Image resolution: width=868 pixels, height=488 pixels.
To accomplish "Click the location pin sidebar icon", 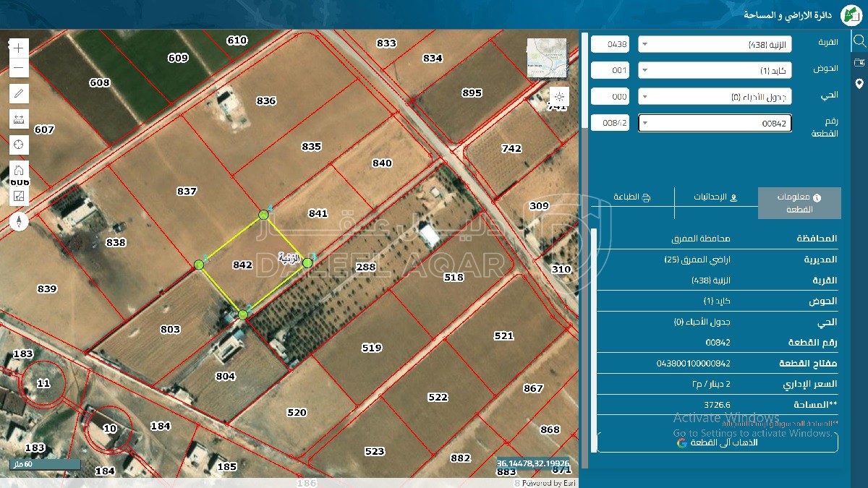I will coord(859,84).
